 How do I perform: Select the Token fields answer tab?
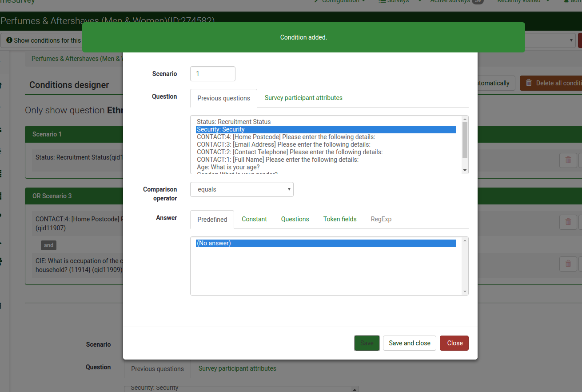340,219
